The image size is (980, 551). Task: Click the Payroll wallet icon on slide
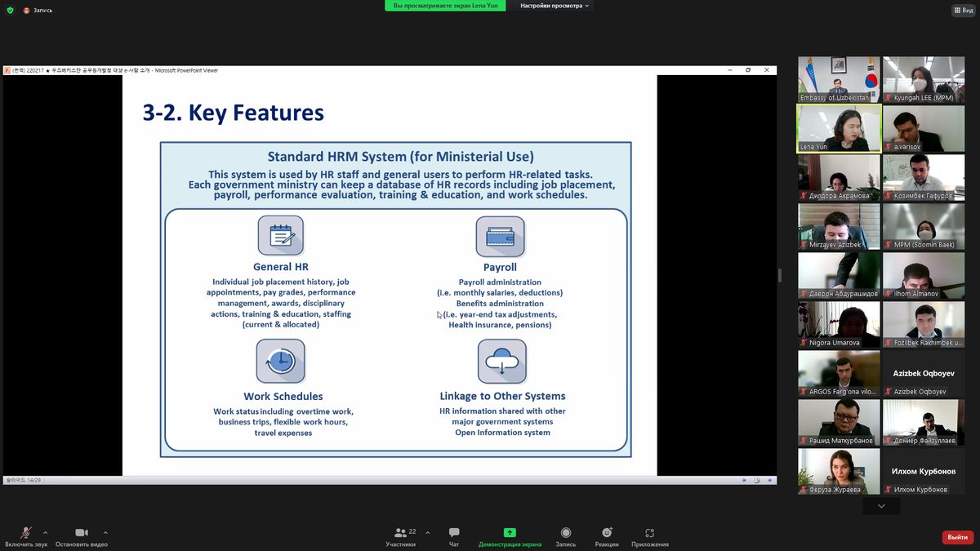(x=500, y=237)
